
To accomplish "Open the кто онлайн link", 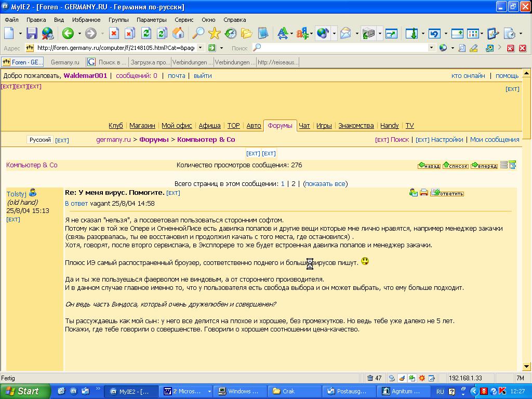I will click(468, 76).
